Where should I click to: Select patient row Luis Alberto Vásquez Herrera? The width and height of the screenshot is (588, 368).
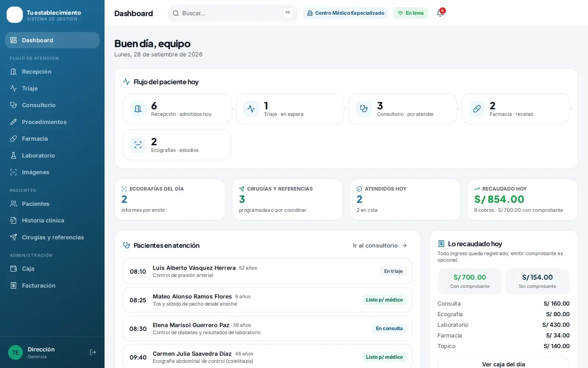coord(268,271)
